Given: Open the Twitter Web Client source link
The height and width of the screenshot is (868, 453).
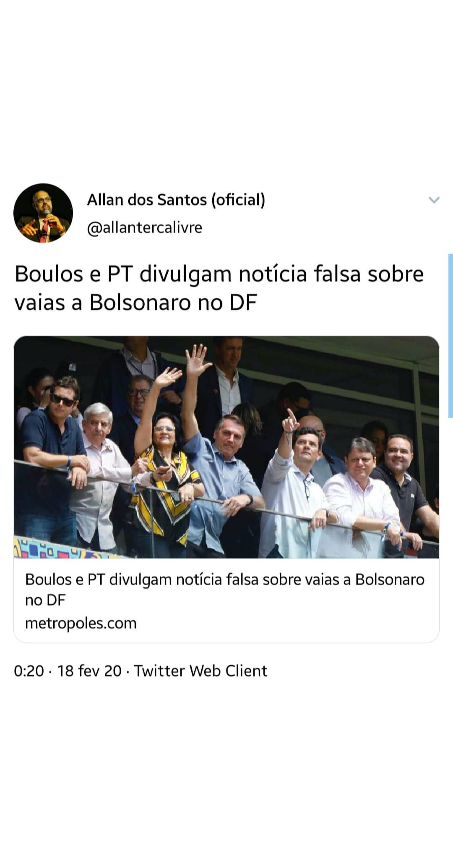Looking at the screenshot, I should (x=200, y=671).
